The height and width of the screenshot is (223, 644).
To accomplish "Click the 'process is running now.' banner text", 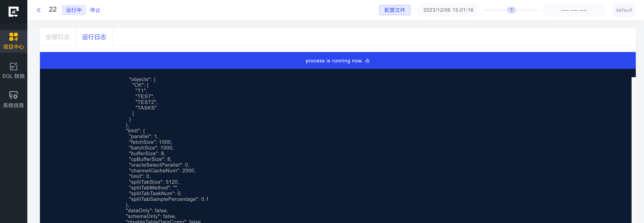I will point(334,61).
